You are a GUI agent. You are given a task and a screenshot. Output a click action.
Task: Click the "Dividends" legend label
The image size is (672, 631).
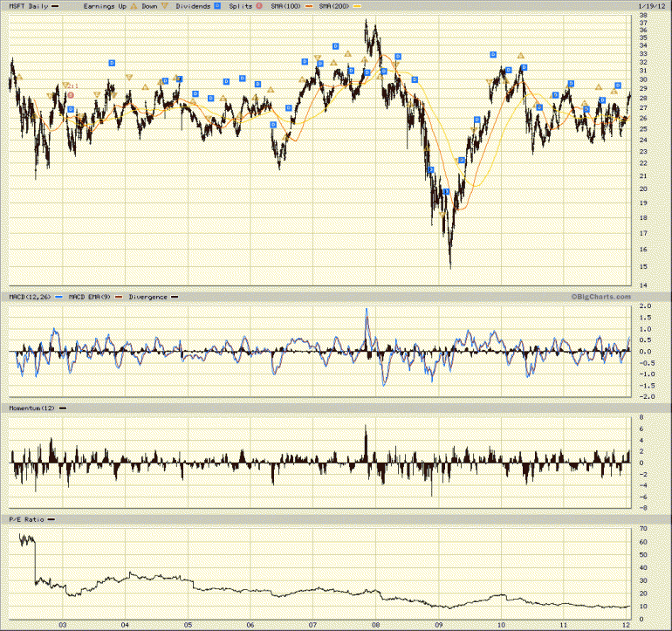pyautogui.click(x=193, y=6)
